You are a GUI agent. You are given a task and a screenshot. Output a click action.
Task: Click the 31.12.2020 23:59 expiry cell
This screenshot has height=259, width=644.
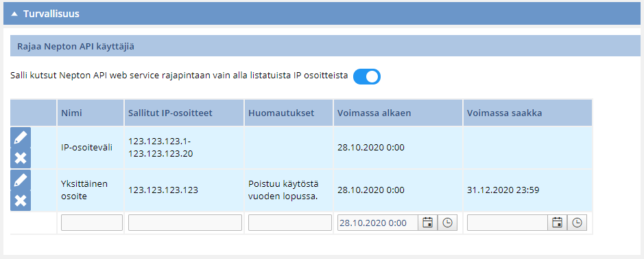pyautogui.click(x=503, y=190)
